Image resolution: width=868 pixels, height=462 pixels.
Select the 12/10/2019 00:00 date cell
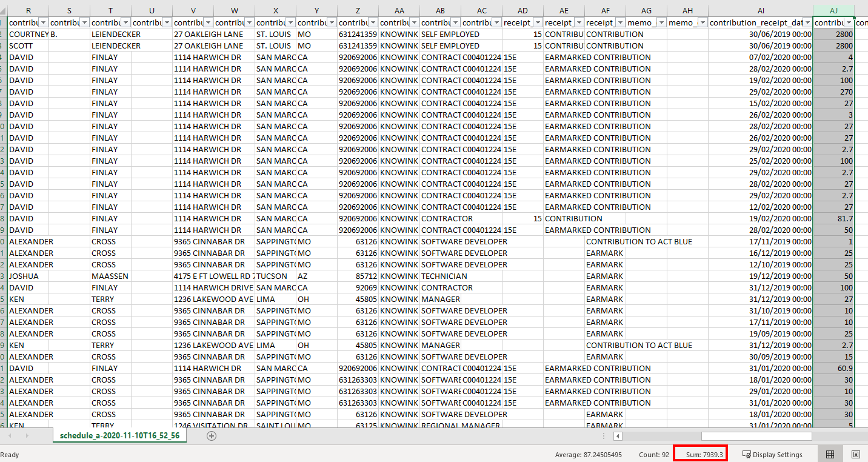760,264
